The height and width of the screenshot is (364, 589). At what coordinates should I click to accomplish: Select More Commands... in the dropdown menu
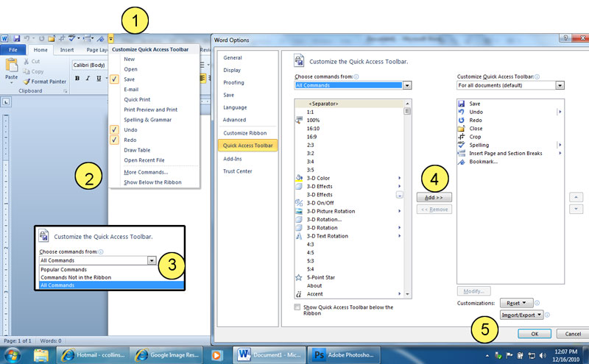[146, 172]
